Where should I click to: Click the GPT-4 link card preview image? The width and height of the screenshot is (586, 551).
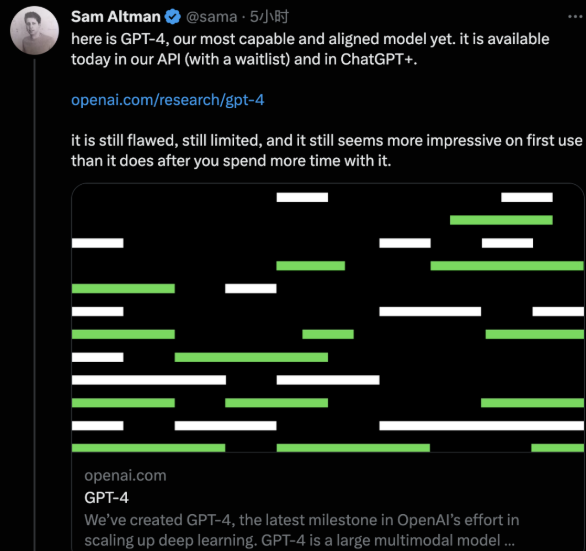coord(328,318)
